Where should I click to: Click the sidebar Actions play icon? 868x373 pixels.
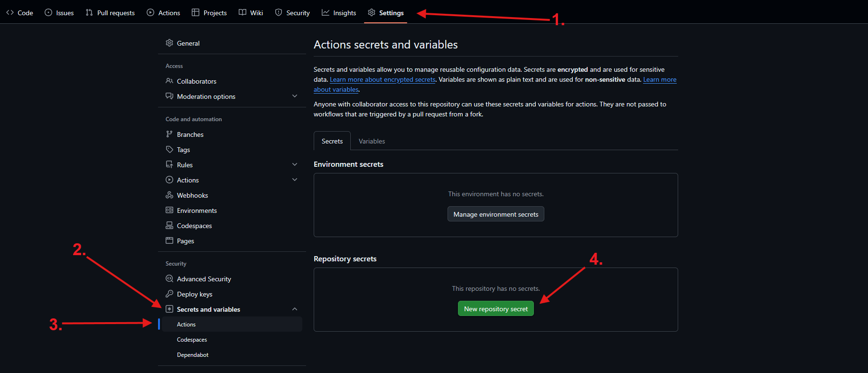tap(169, 180)
